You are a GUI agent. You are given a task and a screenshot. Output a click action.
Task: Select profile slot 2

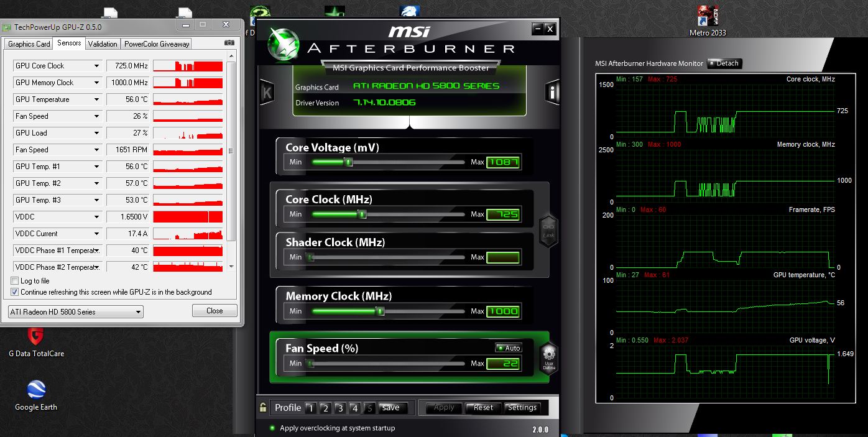tap(325, 408)
